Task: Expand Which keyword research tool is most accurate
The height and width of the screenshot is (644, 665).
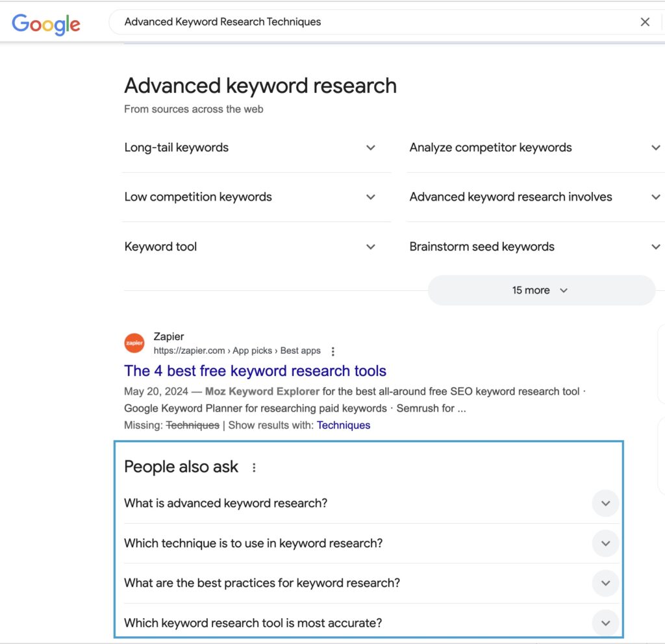Action: click(x=605, y=623)
